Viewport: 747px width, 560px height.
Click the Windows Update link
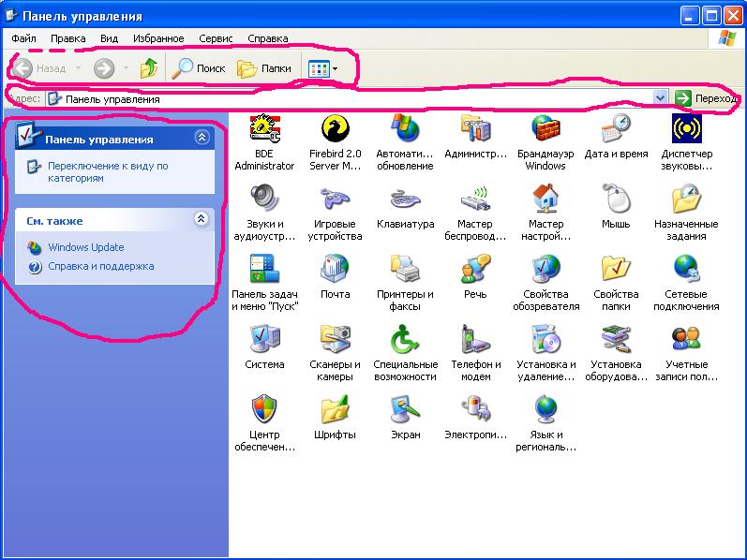point(86,247)
